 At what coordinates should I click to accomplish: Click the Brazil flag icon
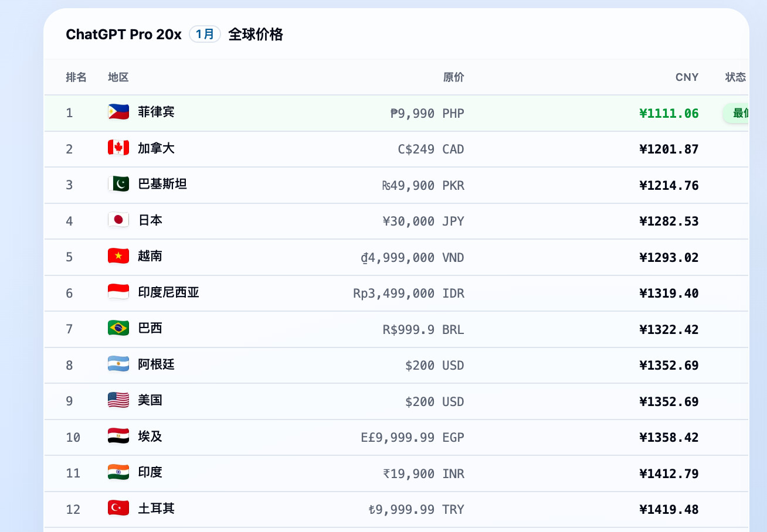[x=118, y=328]
